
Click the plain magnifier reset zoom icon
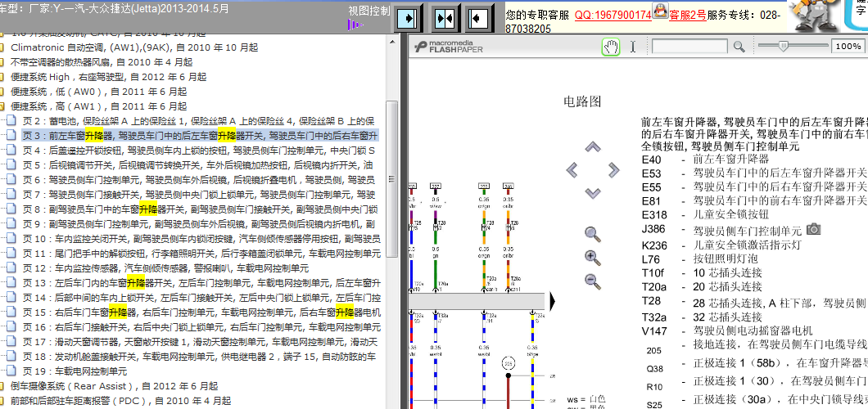(x=592, y=234)
